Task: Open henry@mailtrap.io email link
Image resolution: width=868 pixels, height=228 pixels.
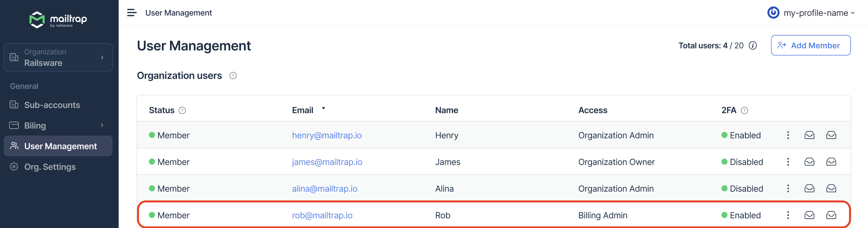Action: click(327, 135)
